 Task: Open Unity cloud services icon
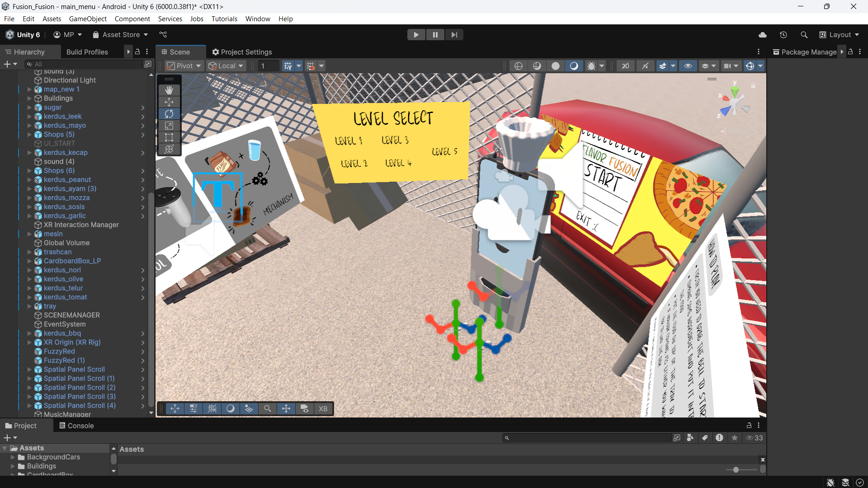(x=763, y=35)
